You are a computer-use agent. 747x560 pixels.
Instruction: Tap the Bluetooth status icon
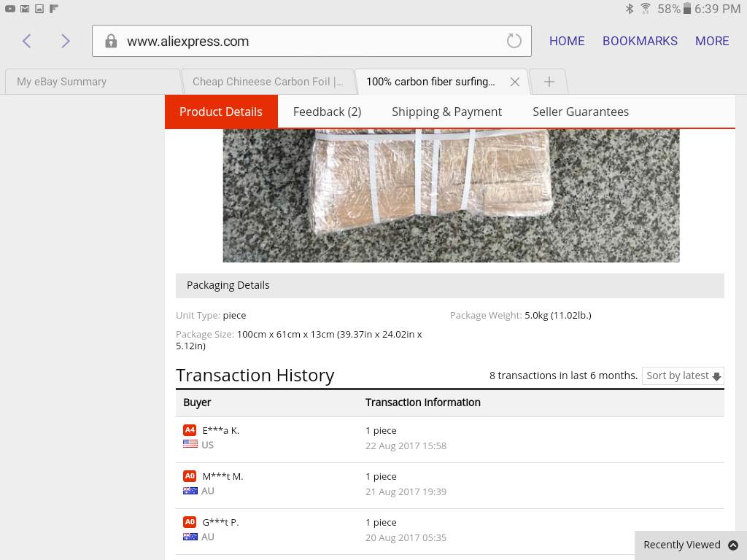pyautogui.click(x=629, y=9)
